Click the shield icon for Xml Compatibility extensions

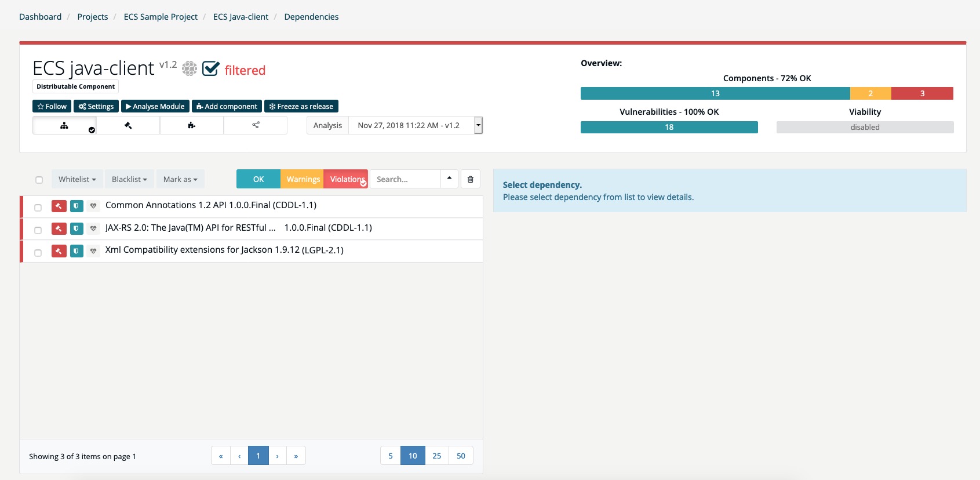click(x=76, y=251)
